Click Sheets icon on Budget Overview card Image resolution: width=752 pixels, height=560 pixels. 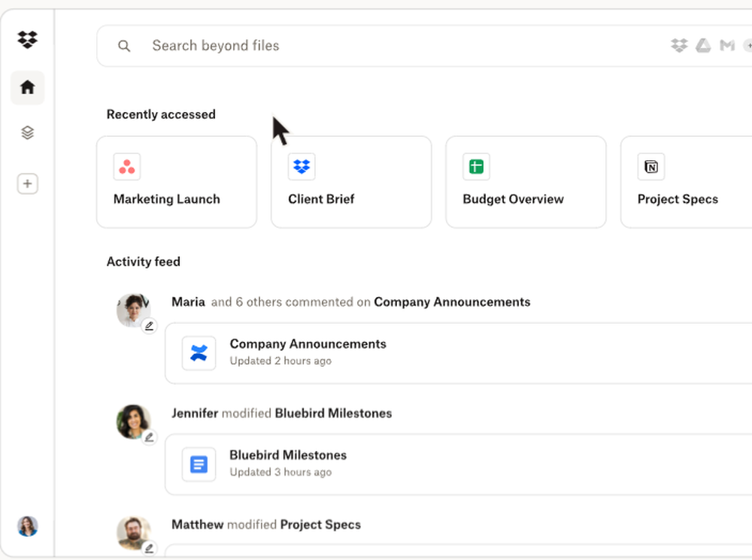coord(476,167)
